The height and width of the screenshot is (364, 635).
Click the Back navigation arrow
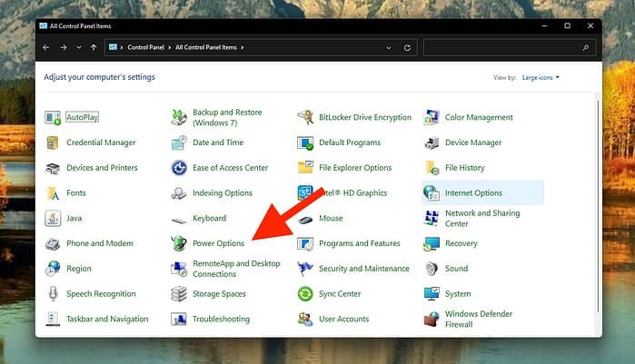coord(46,47)
